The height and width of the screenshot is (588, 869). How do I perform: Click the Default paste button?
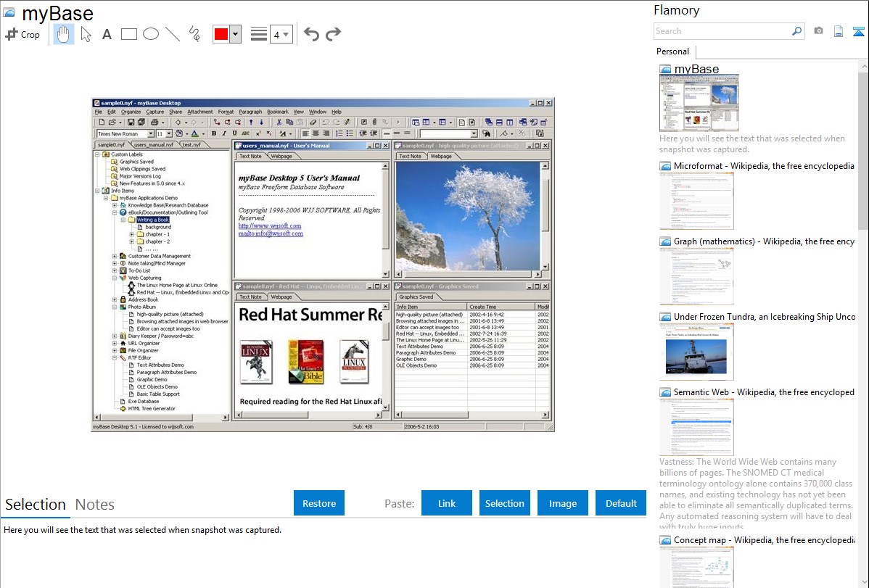[x=621, y=503]
